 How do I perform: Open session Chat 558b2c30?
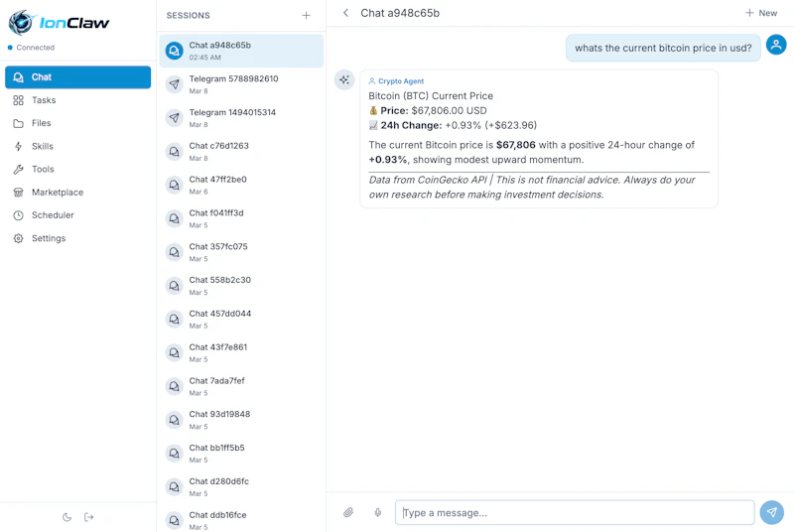(x=241, y=286)
